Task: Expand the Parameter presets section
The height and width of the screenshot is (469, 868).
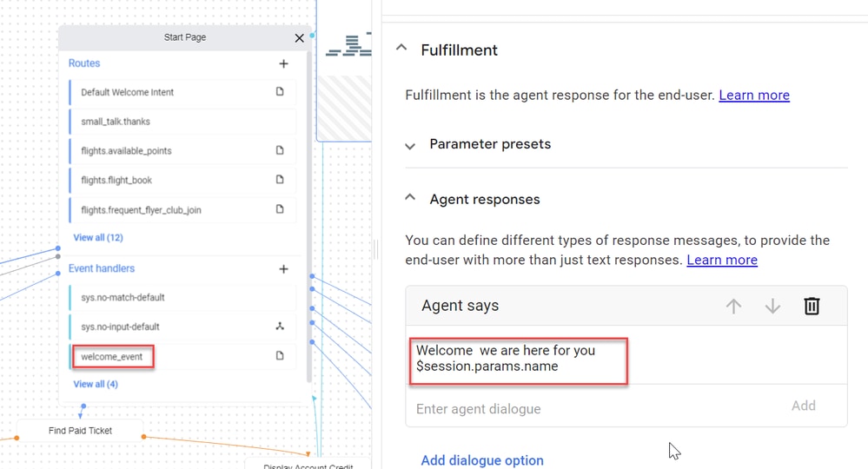Action: coord(409,147)
